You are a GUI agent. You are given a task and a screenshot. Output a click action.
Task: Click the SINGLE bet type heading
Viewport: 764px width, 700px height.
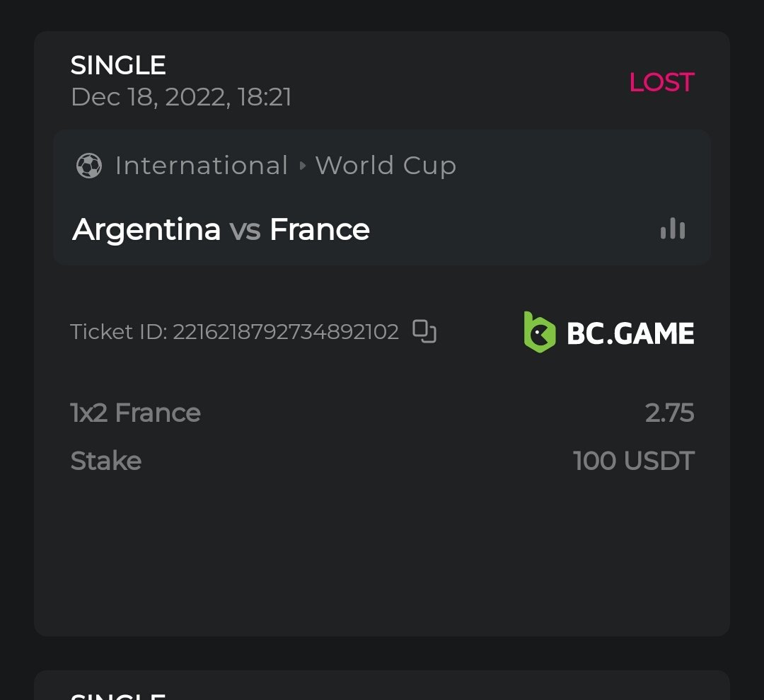(x=118, y=66)
